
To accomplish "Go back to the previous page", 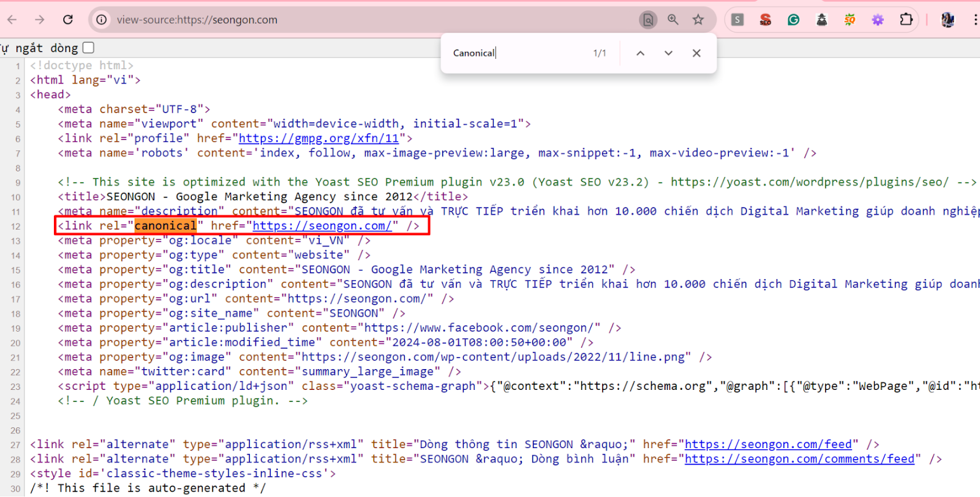I will [x=12, y=20].
